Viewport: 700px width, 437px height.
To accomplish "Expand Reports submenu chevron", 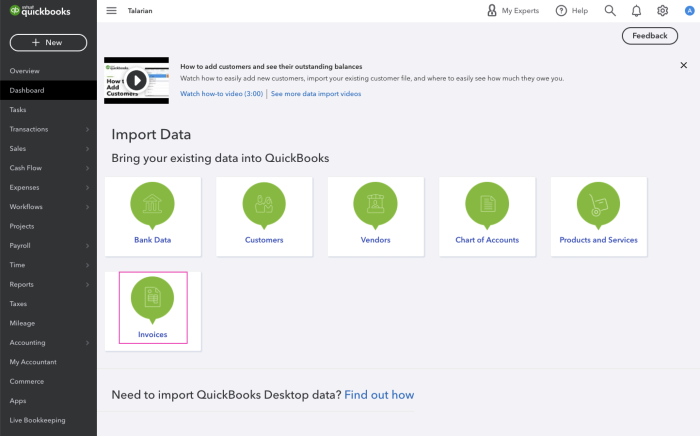I will point(88,285).
